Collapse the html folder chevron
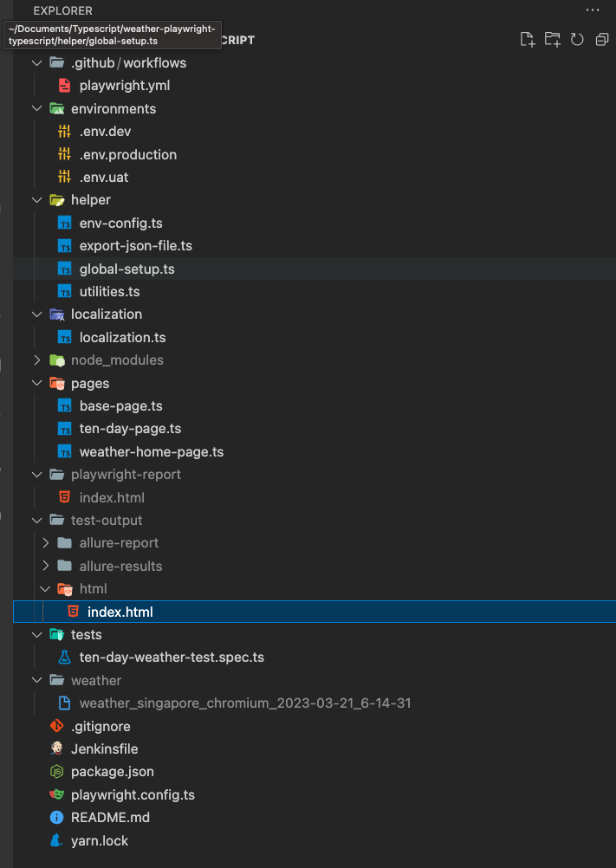Screen dimensions: 616x868 pyautogui.click(x=45, y=589)
